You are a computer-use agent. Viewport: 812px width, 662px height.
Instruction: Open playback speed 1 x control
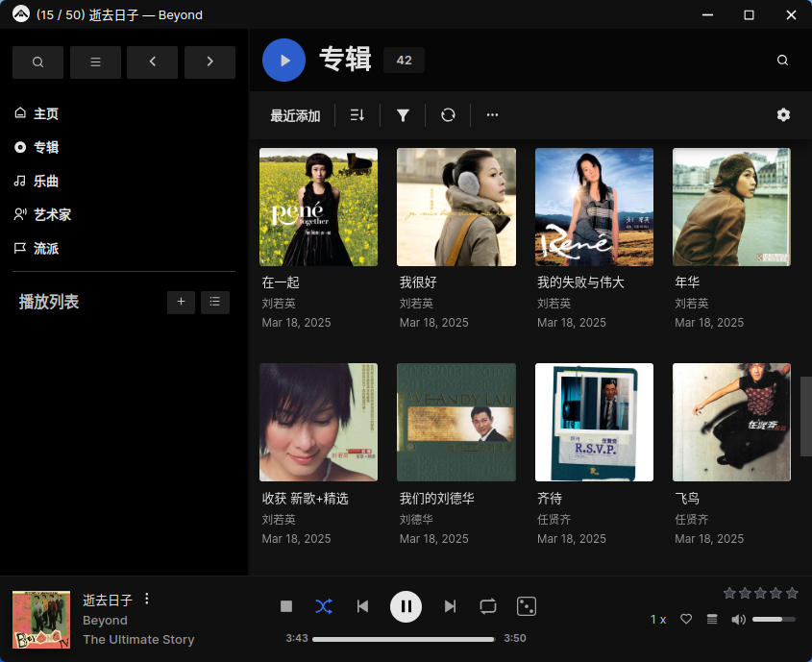coord(658,619)
